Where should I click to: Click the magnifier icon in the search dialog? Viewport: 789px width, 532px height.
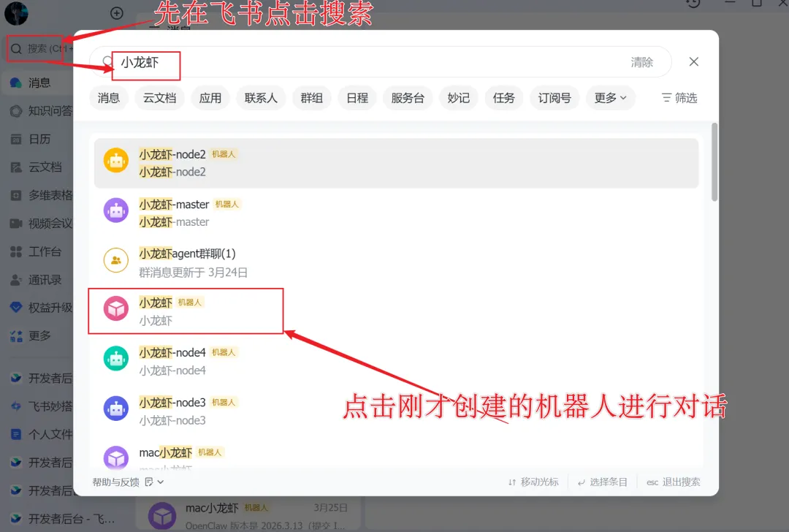[x=107, y=62]
